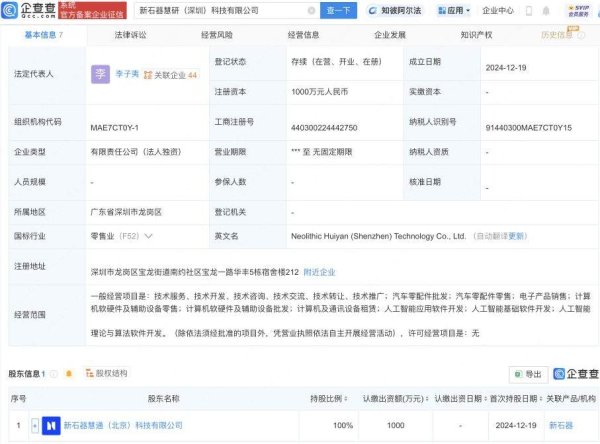Open shareholder 新石器慧通（北京）科技有限公司
This screenshot has width=600, height=444.
(x=123, y=425)
